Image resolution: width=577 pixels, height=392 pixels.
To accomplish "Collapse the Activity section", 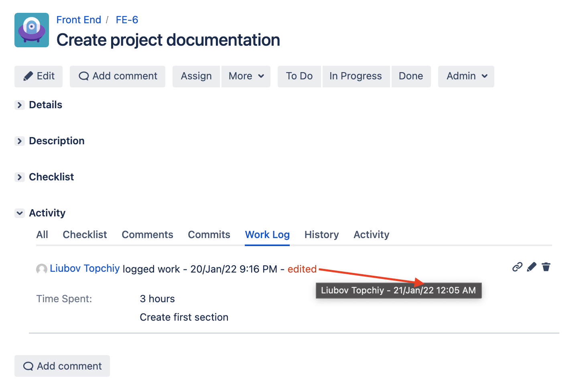I will [20, 213].
